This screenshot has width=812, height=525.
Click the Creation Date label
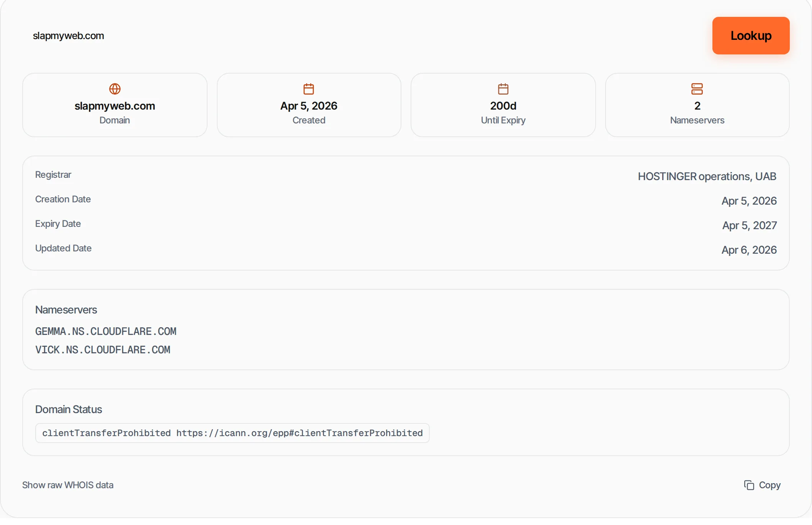pyautogui.click(x=63, y=199)
